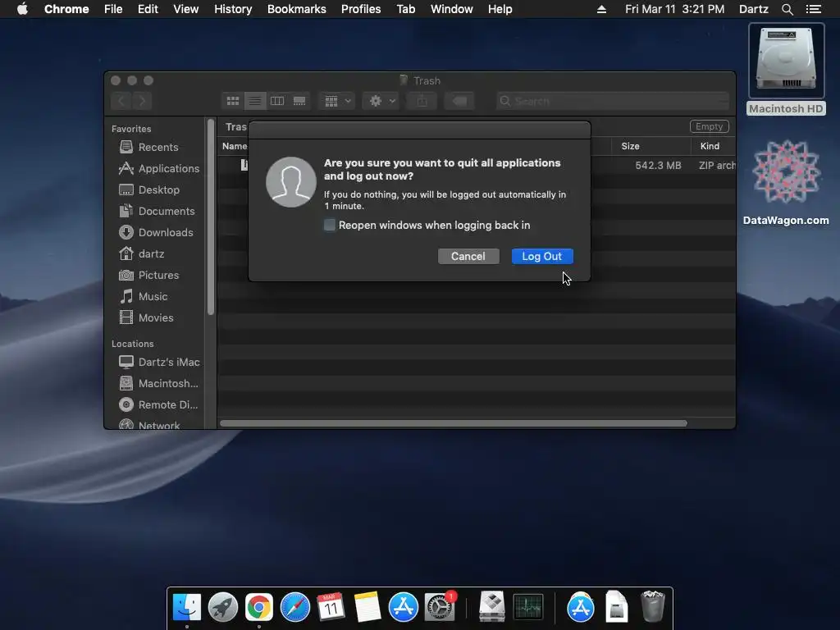840x630 pixels.
Task: Click the Share toolbar icon
Action: click(x=422, y=101)
